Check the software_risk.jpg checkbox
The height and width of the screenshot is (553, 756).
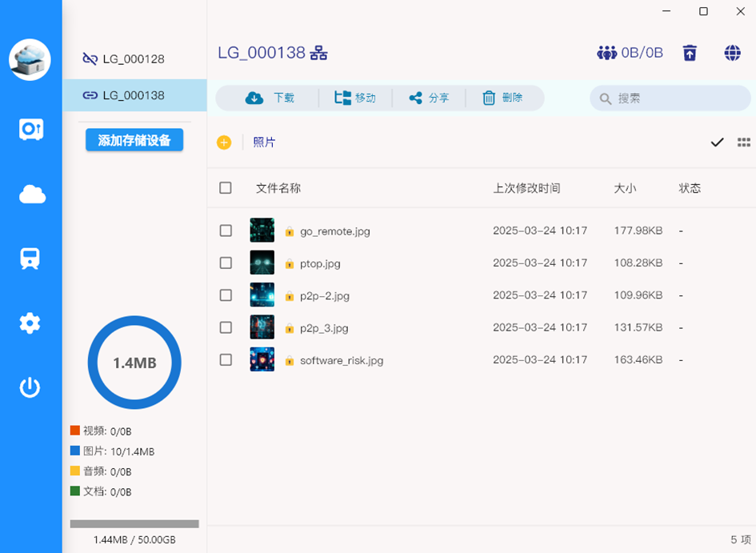[226, 359]
